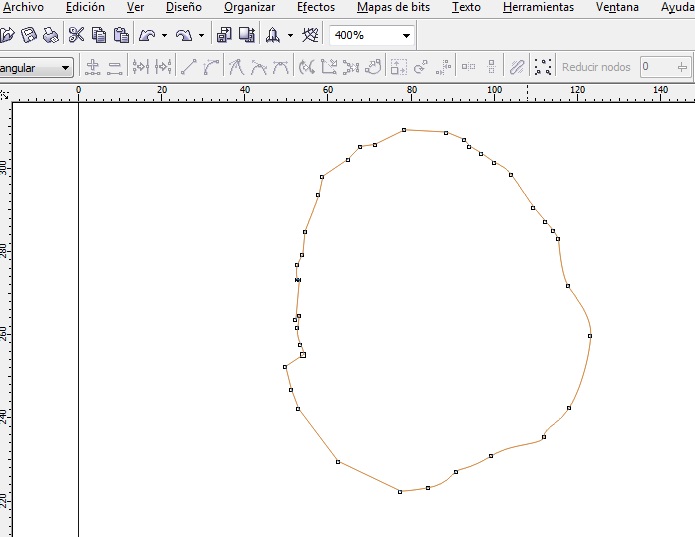This screenshot has height=537, width=695.
Task: Open the Edición menu
Action: coord(85,7)
